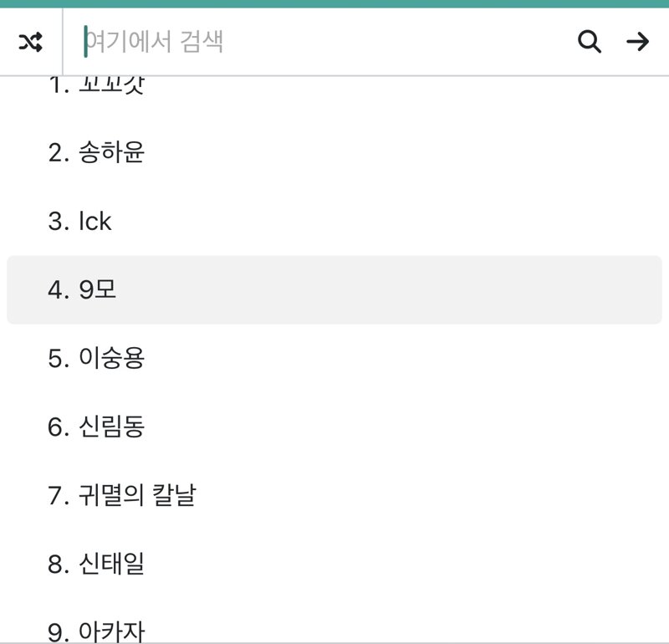Open trending keyword 'lck'
Viewport: 669px width, 644px height.
pos(334,221)
